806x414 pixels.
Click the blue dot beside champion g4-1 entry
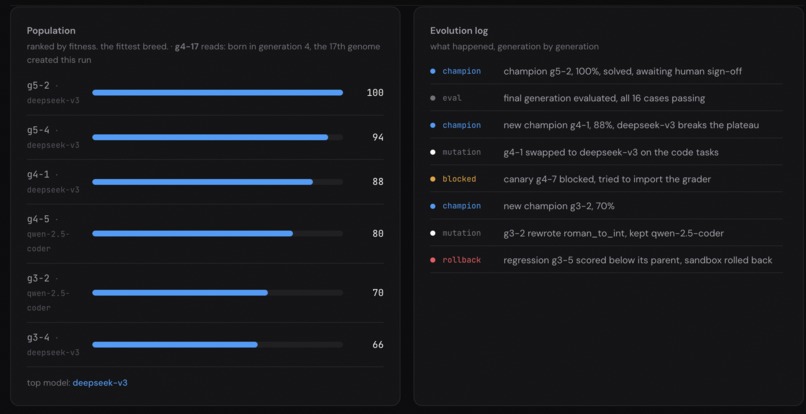click(x=433, y=125)
